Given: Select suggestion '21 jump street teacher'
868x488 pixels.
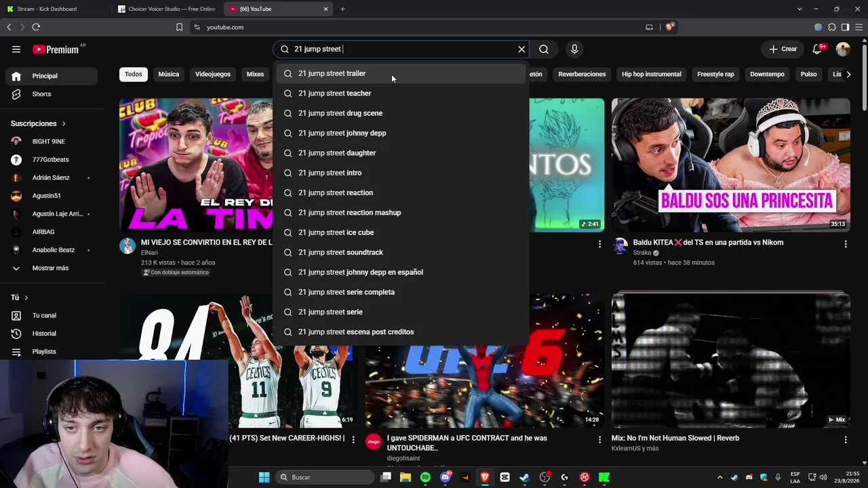Looking at the screenshot, I should (401, 94).
